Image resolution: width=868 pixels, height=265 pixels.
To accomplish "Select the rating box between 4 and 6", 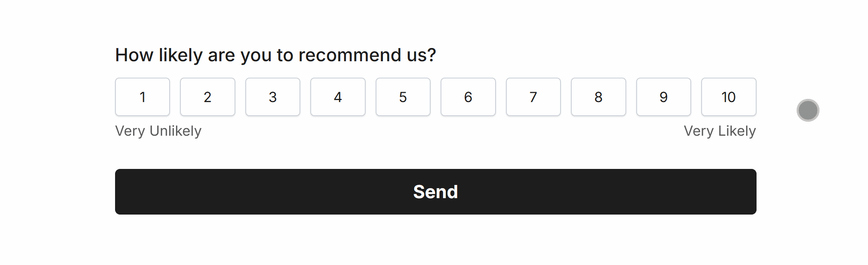I will point(403,97).
